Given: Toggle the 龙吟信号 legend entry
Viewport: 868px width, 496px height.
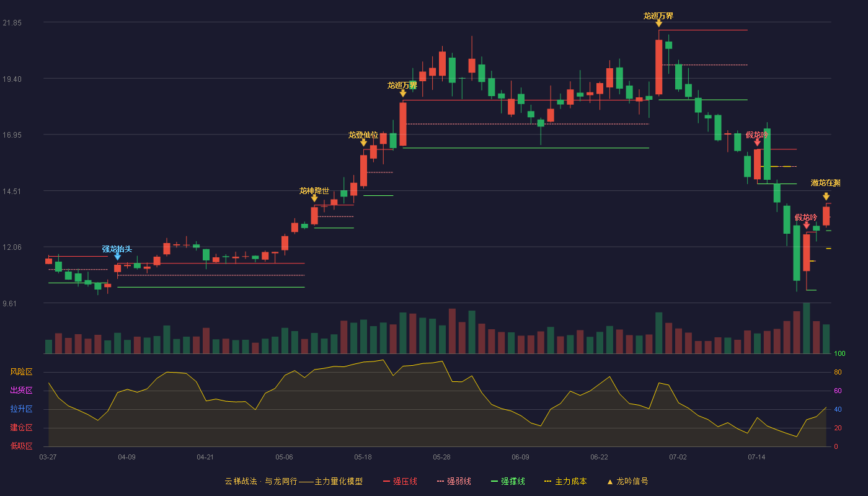Looking at the screenshot, I should (627, 481).
